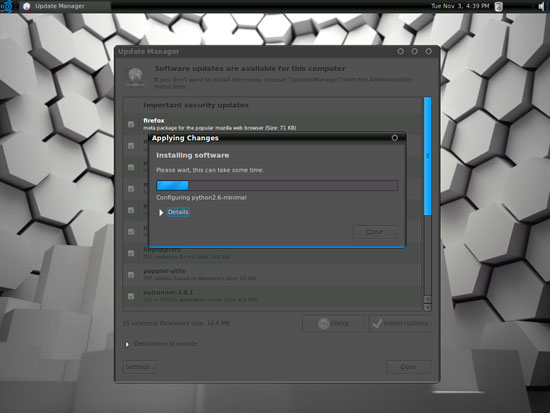Click the installation progress bar

(x=277, y=185)
